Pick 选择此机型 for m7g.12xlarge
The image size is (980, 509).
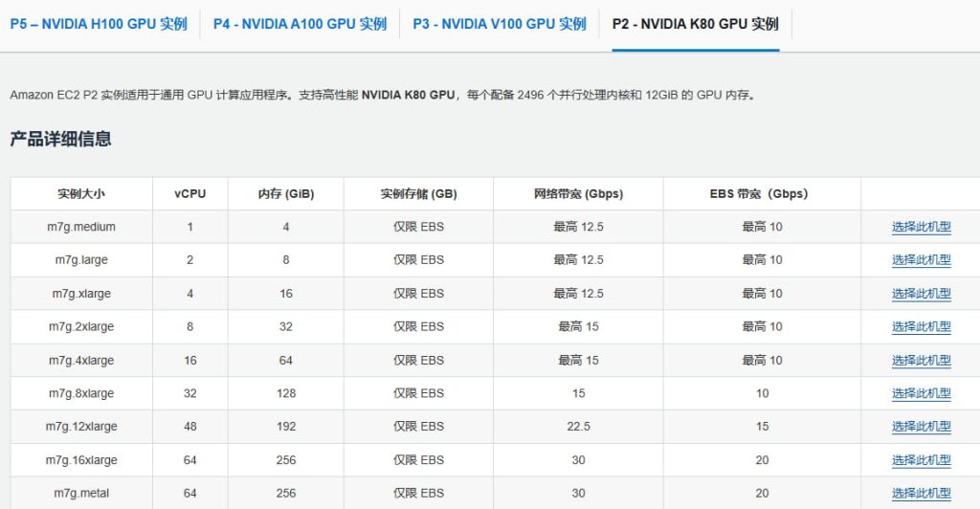(x=922, y=427)
